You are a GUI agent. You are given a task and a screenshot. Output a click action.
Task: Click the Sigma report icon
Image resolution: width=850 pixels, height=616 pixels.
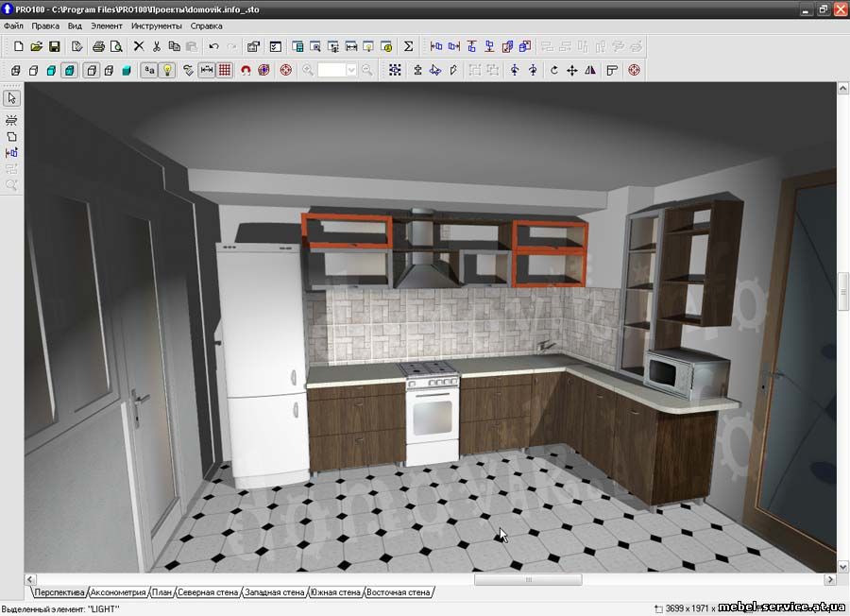408,46
